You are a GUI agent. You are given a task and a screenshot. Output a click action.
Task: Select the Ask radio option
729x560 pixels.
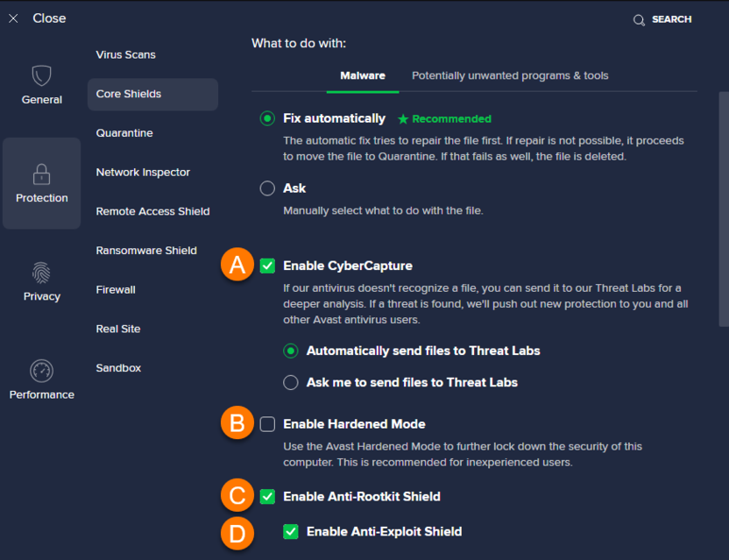point(267,188)
